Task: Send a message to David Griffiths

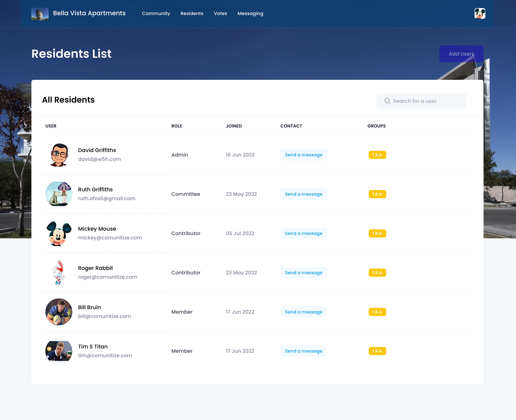Action: (304, 155)
